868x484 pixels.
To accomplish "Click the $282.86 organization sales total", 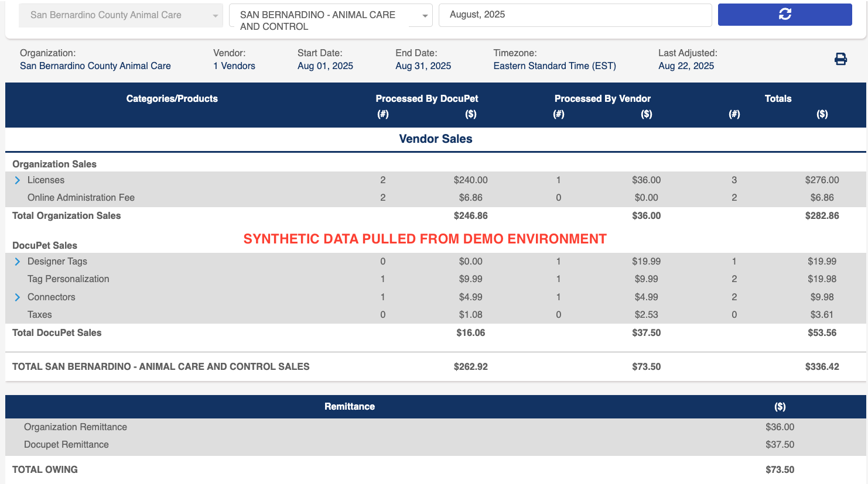I will pyautogui.click(x=822, y=216).
